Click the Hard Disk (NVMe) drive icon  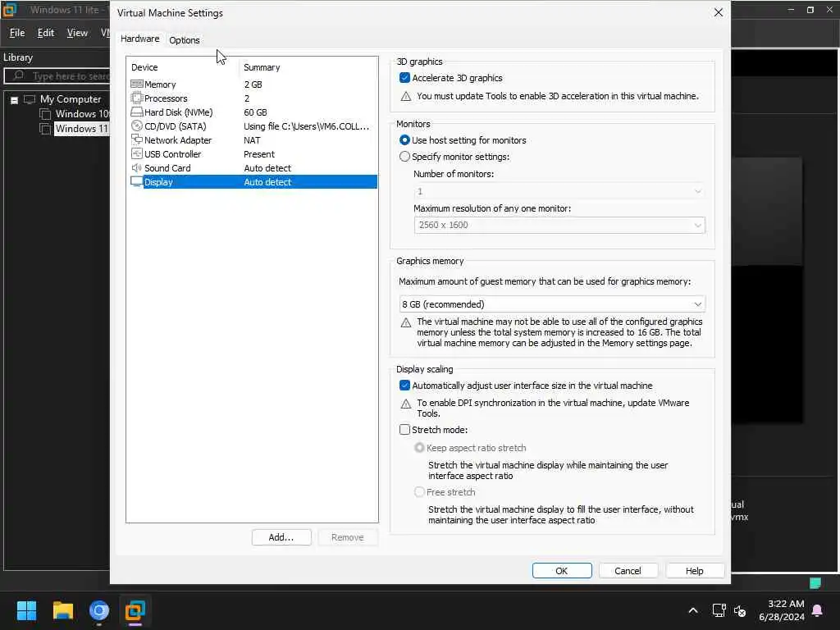[x=137, y=112]
